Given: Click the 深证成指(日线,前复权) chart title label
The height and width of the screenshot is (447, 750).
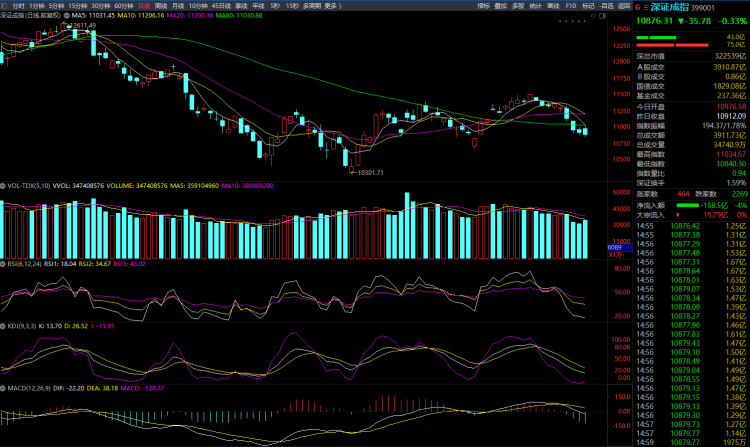Looking at the screenshot, I should point(30,16).
